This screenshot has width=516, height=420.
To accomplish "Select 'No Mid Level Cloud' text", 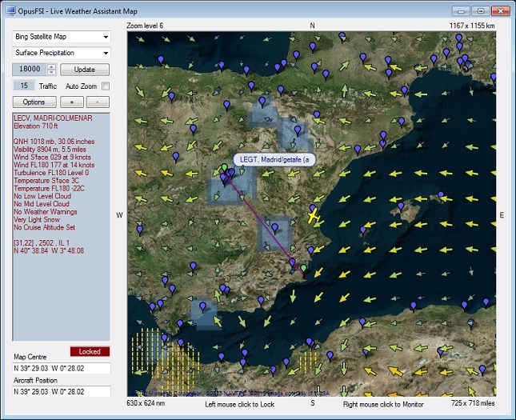I will 42,204.
